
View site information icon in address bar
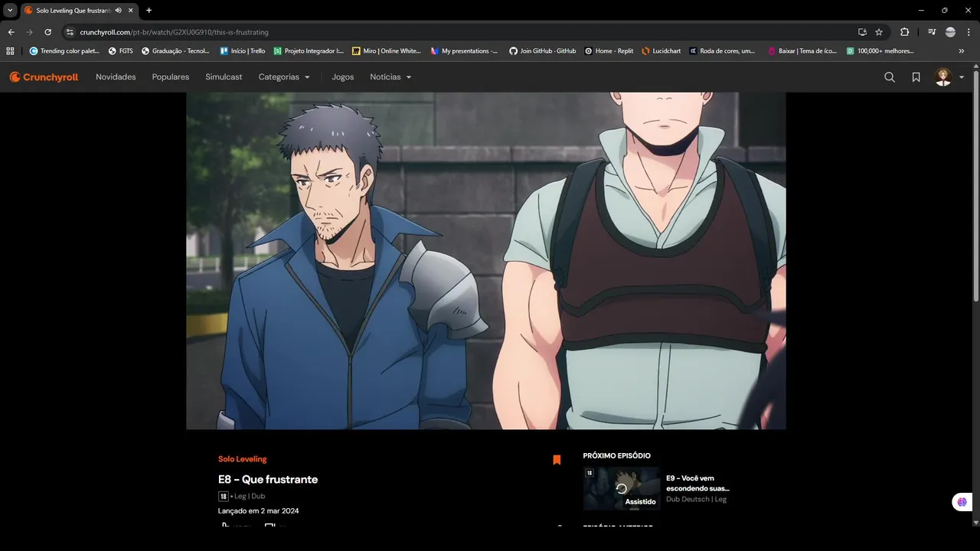[70, 32]
